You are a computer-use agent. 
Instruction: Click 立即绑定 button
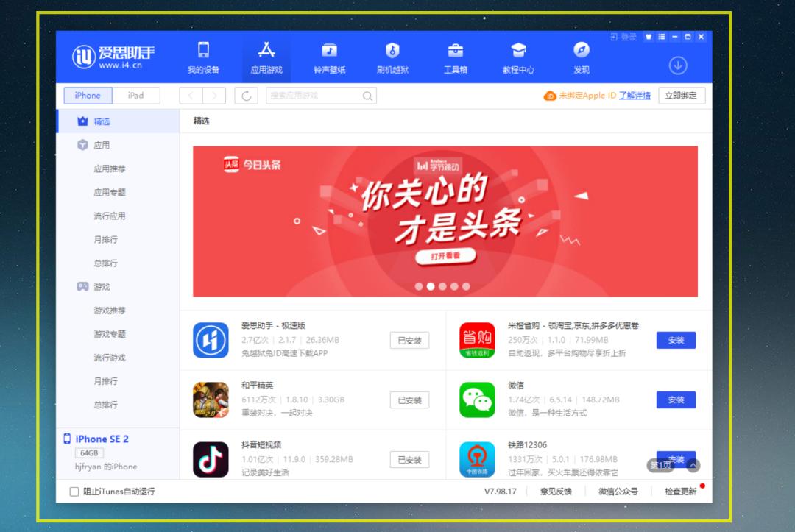[x=681, y=95]
